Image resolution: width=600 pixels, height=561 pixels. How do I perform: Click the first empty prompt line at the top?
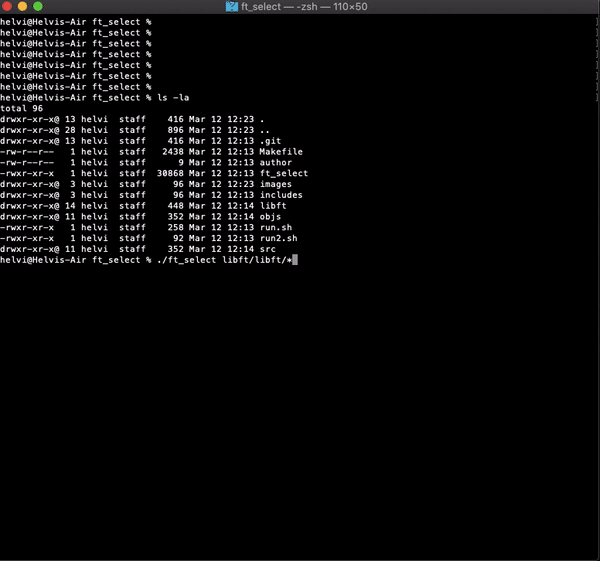click(x=75, y=22)
